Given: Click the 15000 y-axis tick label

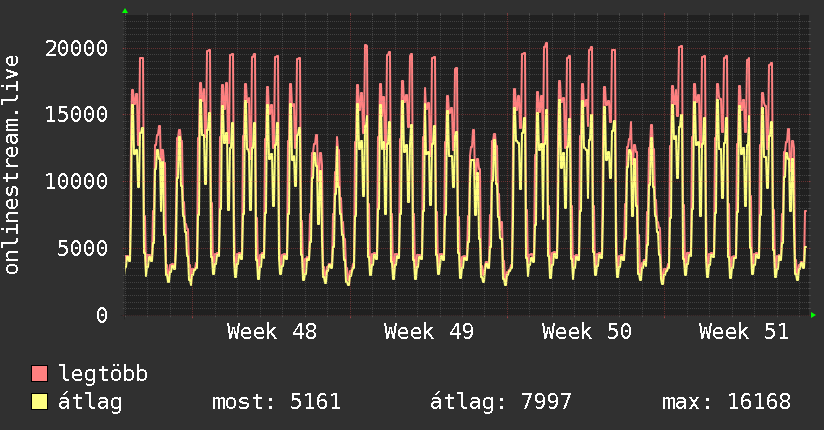Looking at the screenshot, I should pyautogui.click(x=76, y=115).
